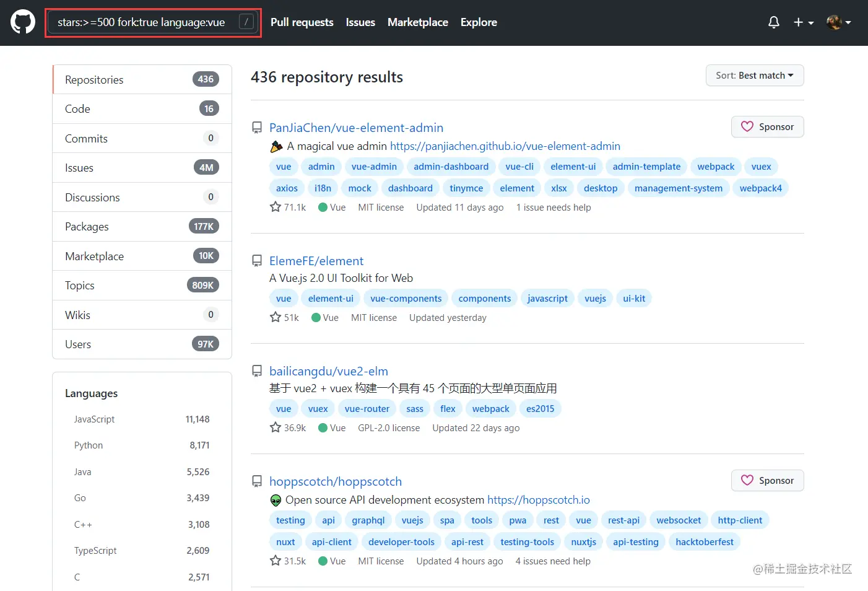Click the slash shortcut key icon in search
This screenshot has height=591, width=868.
tap(246, 22)
